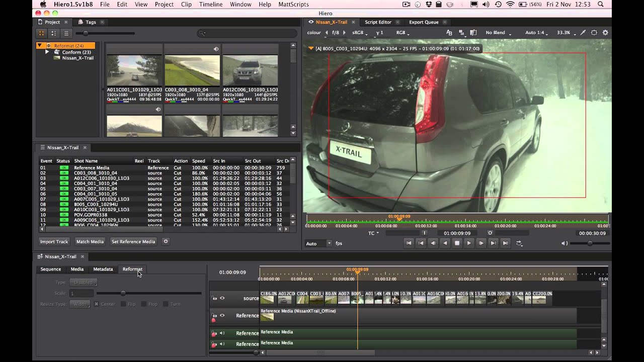Select the A012C006_101030_L1O3 clip thumbnail

(250, 70)
